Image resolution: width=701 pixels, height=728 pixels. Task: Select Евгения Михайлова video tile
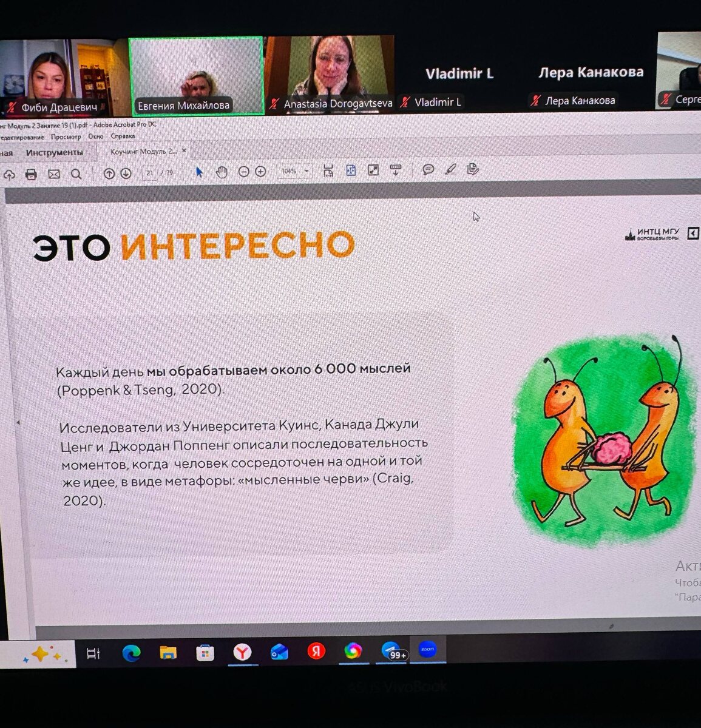coord(196,76)
